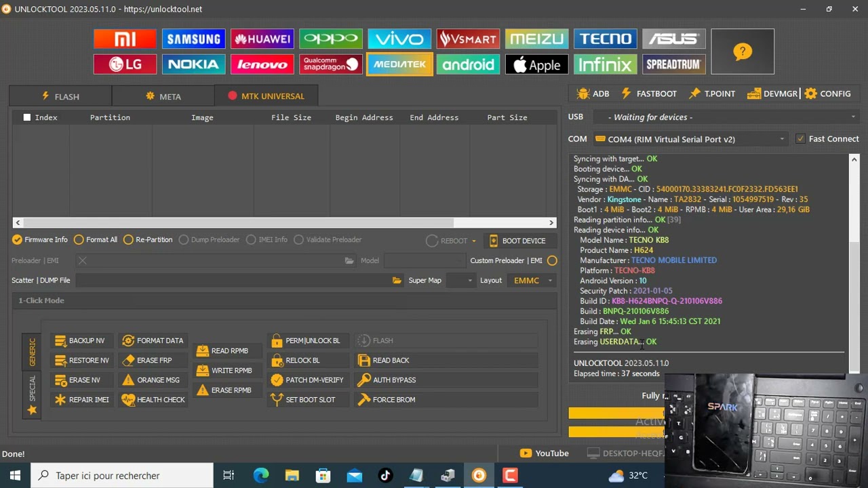
Task: Open the FASTBOOT panel
Action: point(649,94)
